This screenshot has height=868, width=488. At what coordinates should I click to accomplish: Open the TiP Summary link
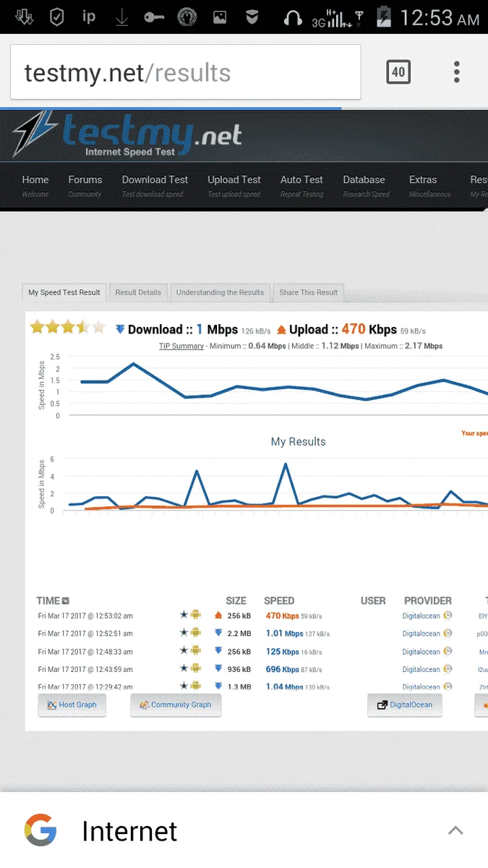(181, 346)
